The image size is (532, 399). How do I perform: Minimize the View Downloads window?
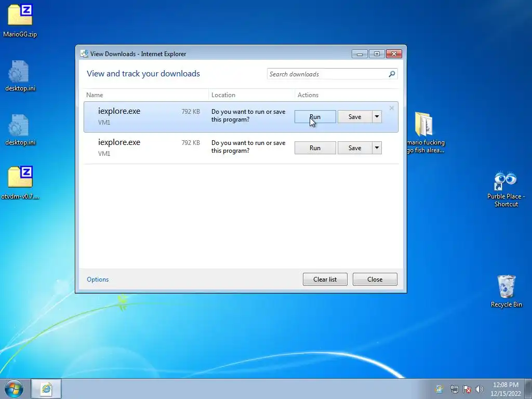360,54
